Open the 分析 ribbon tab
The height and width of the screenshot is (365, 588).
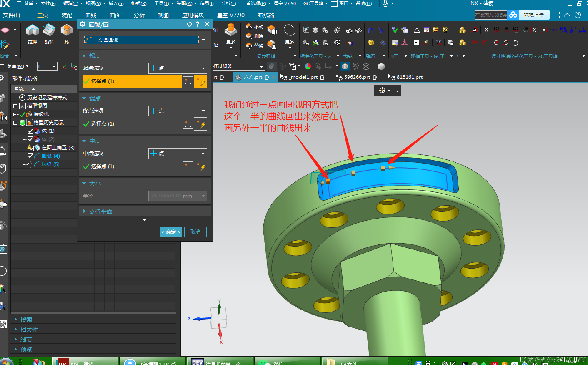pyautogui.click(x=139, y=15)
